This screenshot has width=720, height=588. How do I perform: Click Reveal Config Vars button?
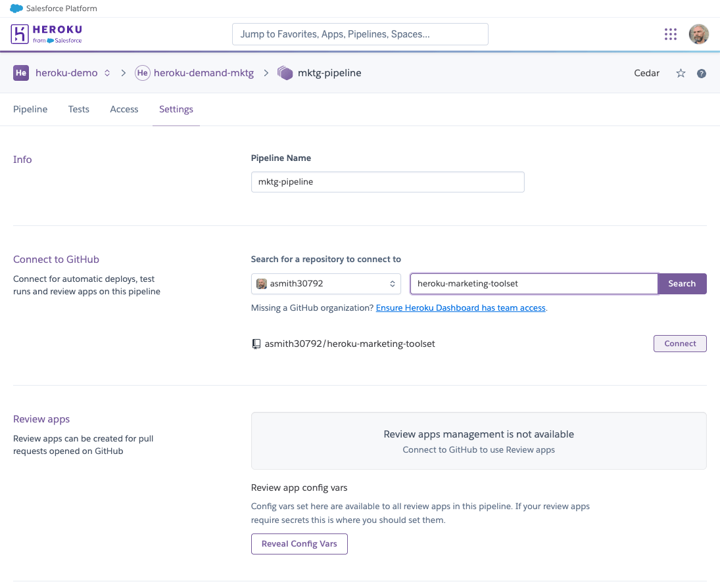[299, 544]
